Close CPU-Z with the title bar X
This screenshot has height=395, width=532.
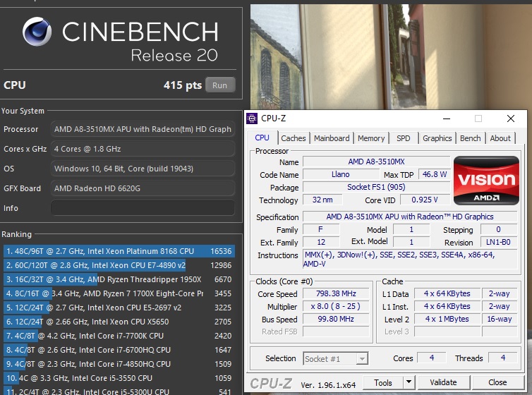[x=511, y=119]
